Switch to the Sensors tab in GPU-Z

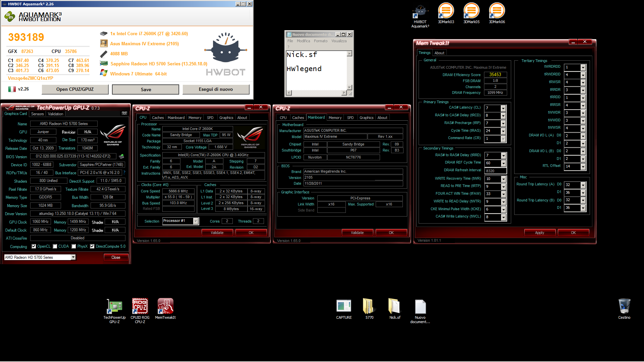[38, 114]
